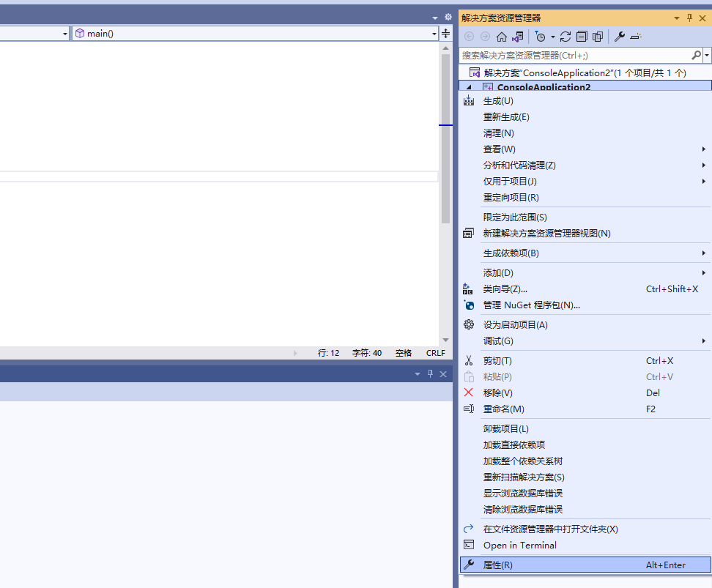This screenshot has width=712, height=588.
Task: Click the '字符: 40' column indicator
Action: pos(367,353)
